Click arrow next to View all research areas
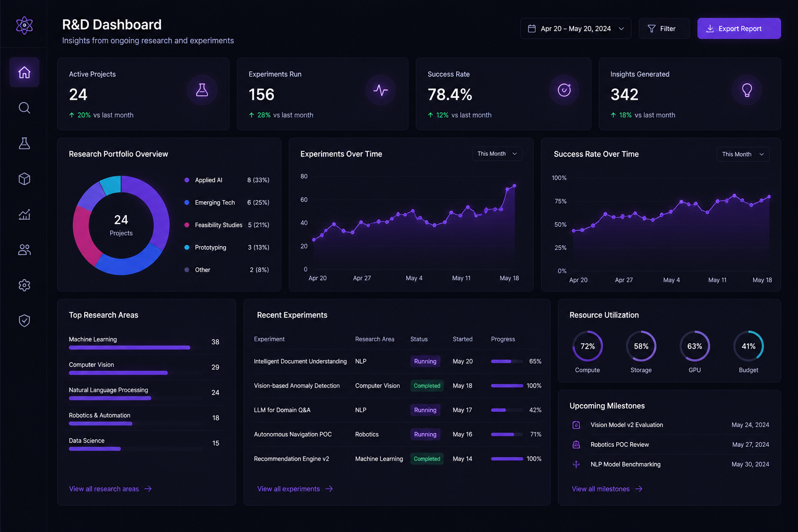Screen dimensions: 798x532 [148, 489]
